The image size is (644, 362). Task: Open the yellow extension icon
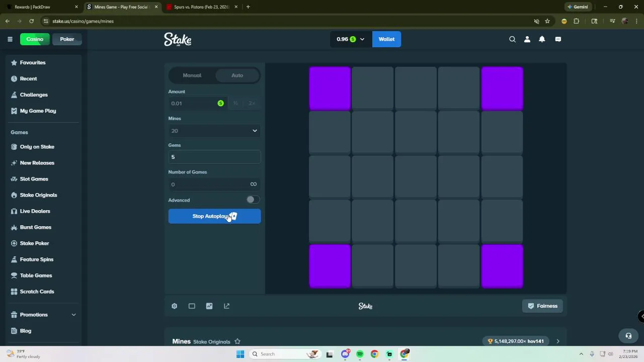[x=564, y=21]
